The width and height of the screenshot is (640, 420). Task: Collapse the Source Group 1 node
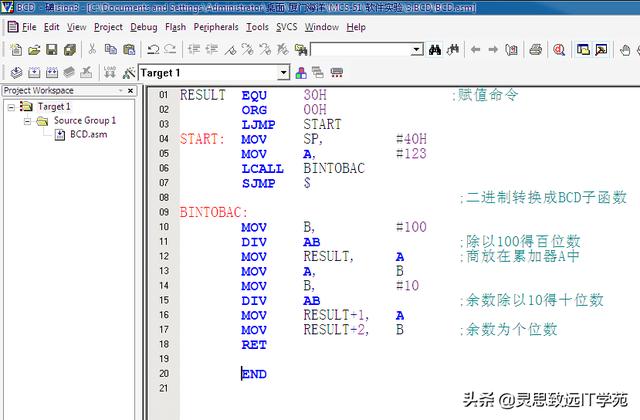click(x=27, y=121)
